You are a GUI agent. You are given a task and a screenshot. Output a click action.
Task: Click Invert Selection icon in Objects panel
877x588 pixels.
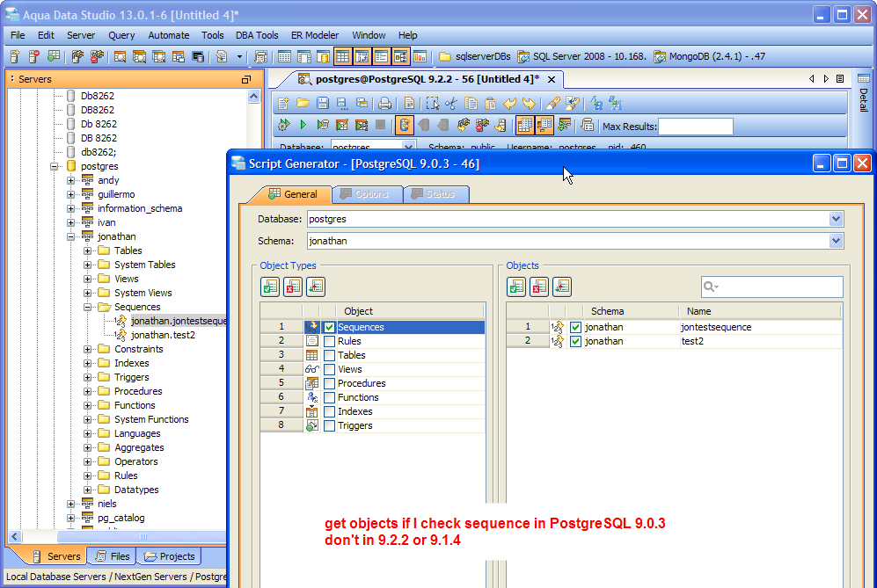(561, 287)
